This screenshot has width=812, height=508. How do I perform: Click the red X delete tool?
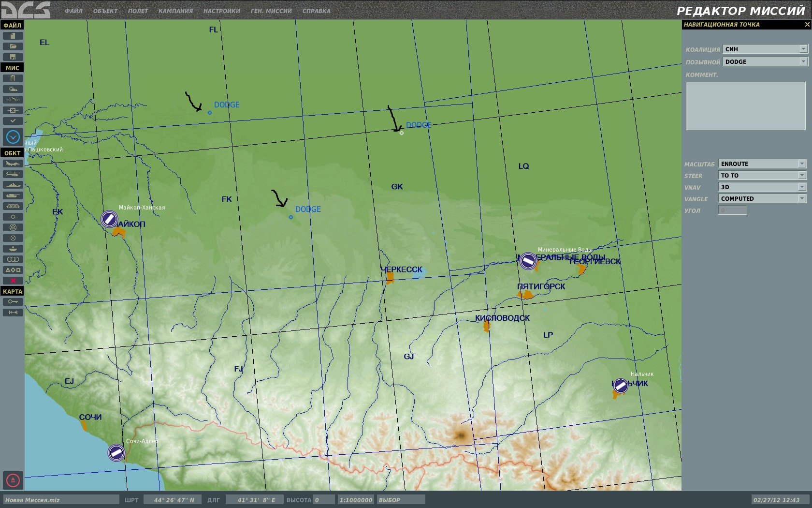click(x=13, y=281)
